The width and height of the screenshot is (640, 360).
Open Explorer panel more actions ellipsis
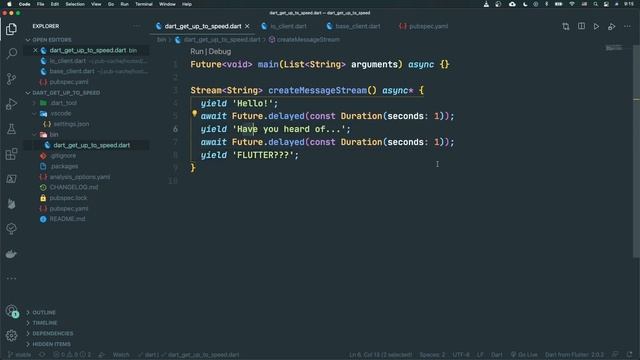[136, 26]
